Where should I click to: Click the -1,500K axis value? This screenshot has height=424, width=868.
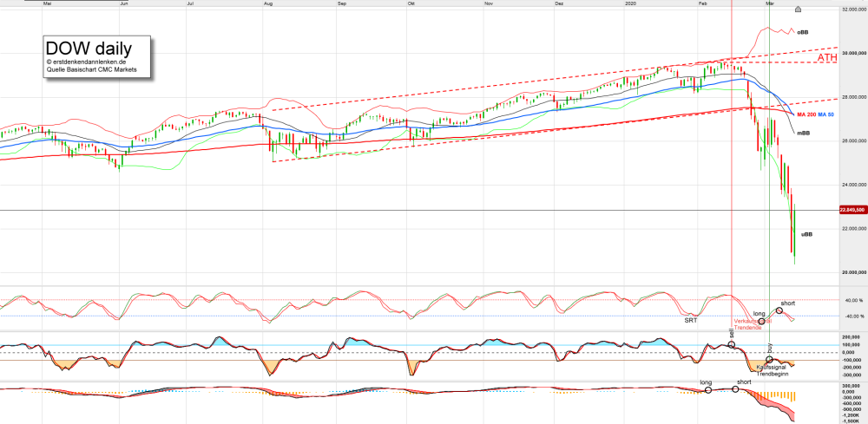[850, 421]
